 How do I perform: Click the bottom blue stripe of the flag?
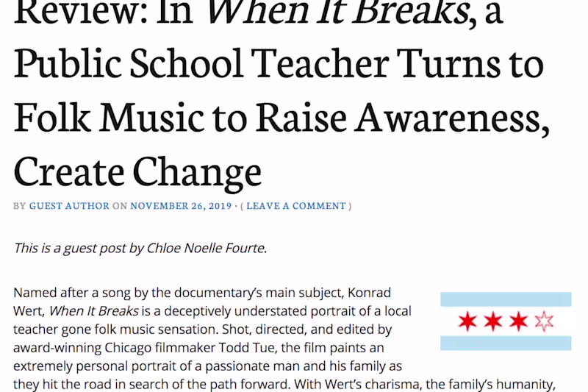click(506, 343)
